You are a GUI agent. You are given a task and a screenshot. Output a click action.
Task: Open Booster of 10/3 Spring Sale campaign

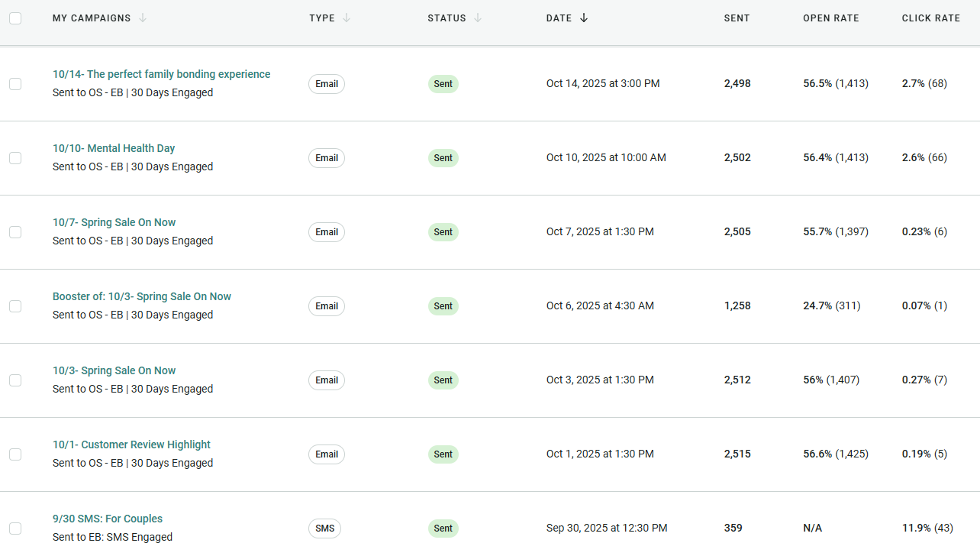tap(141, 296)
